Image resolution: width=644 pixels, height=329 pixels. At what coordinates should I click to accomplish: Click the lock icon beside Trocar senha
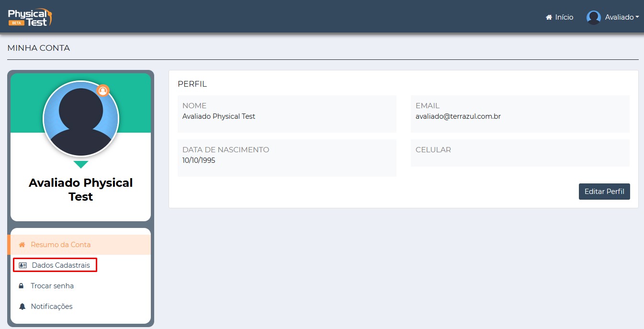[x=22, y=286]
